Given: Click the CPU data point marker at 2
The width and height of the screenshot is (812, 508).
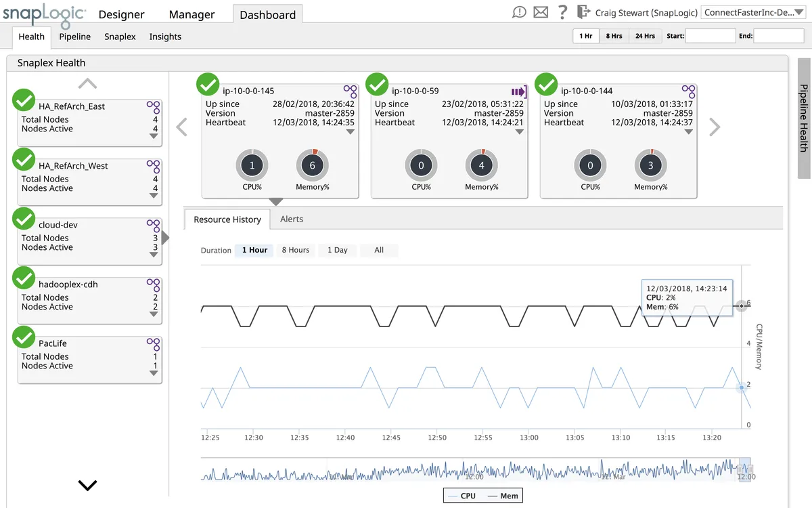Looking at the screenshot, I should pos(742,387).
